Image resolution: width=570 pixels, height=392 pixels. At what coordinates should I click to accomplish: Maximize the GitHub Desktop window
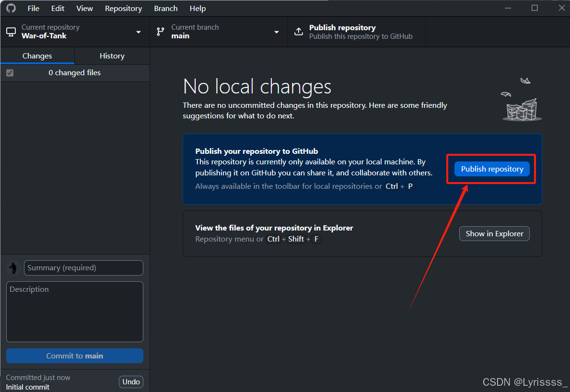(x=535, y=8)
